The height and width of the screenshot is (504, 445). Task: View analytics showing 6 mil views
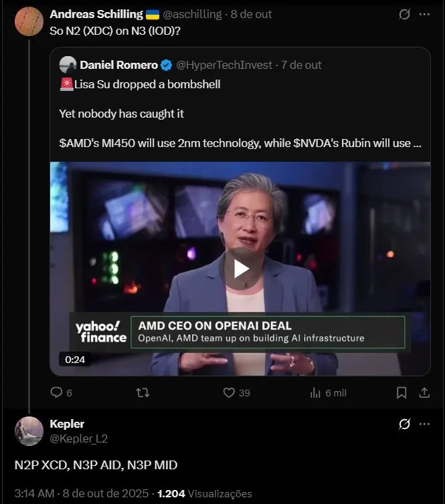pos(317,393)
